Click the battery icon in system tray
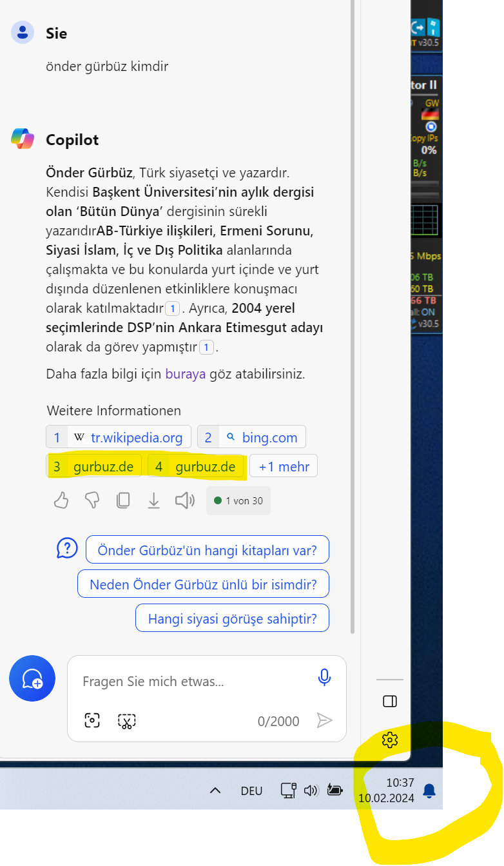Image resolution: width=504 pixels, height=866 pixels. tap(335, 790)
